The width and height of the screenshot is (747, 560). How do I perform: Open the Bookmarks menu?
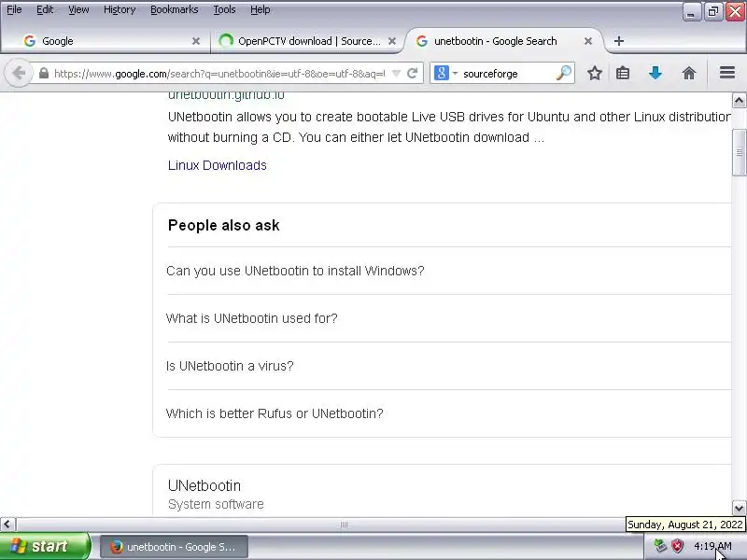175,9
